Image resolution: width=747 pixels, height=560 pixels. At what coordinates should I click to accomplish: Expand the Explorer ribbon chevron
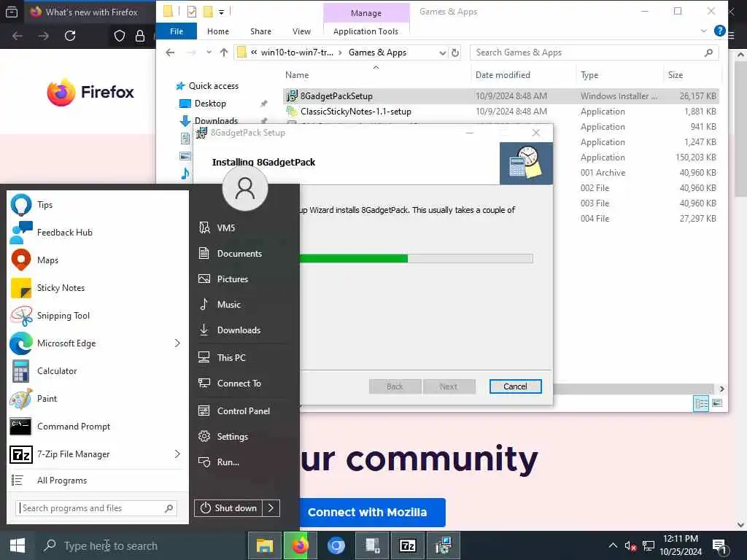(x=704, y=31)
